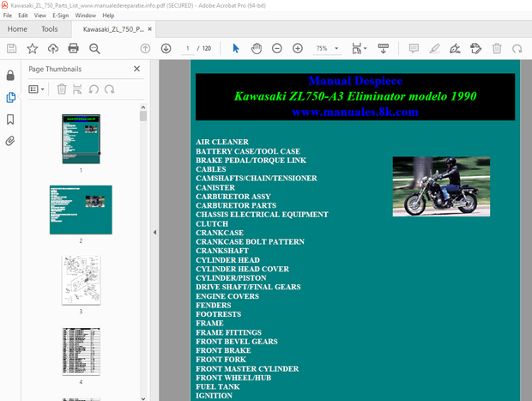This screenshot has height=401, width=532.
Task: Zoom out with the minus button
Action: pos(277,49)
